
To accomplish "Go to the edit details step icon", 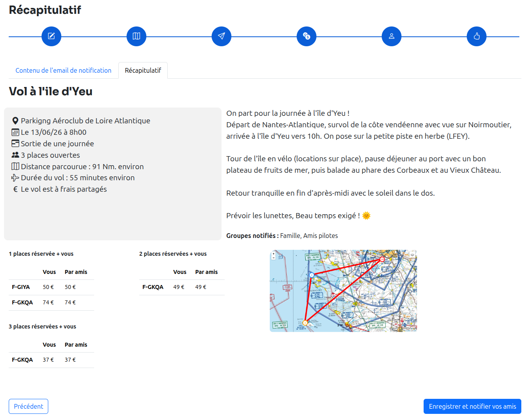I will point(51,36).
